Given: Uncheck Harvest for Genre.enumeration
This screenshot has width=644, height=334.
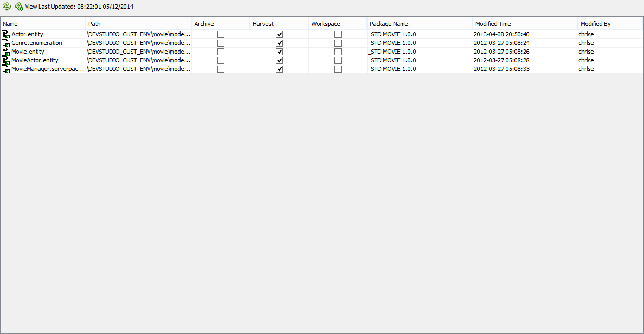Looking at the screenshot, I should point(279,43).
